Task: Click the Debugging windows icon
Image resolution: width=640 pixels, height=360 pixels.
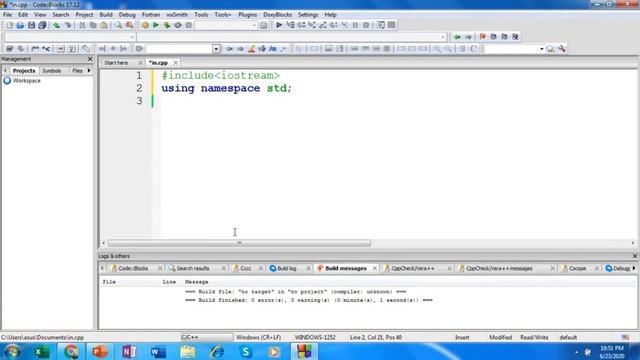Action: [380, 25]
